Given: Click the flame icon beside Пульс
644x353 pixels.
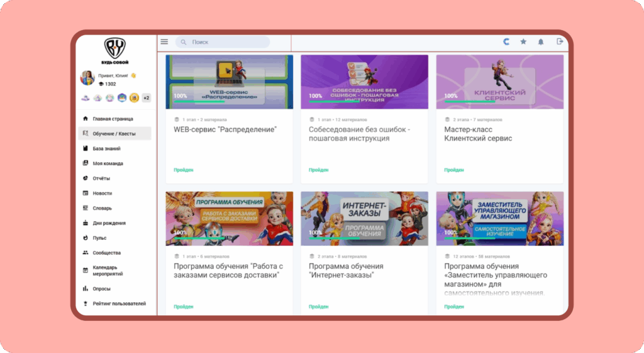Looking at the screenshot, I should click(x=86, y=238).
